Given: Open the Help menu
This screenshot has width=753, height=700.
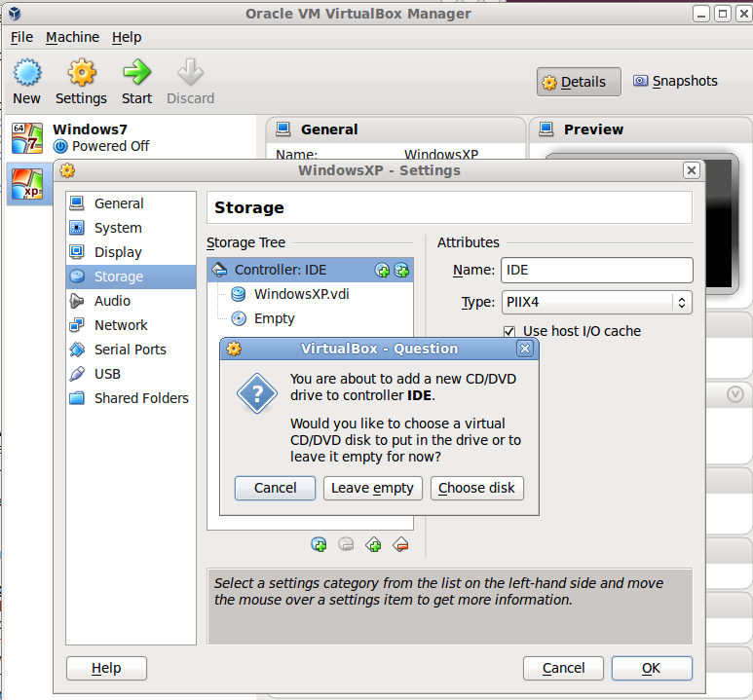Looking at the screenshot, I should (x=127, y=37).
